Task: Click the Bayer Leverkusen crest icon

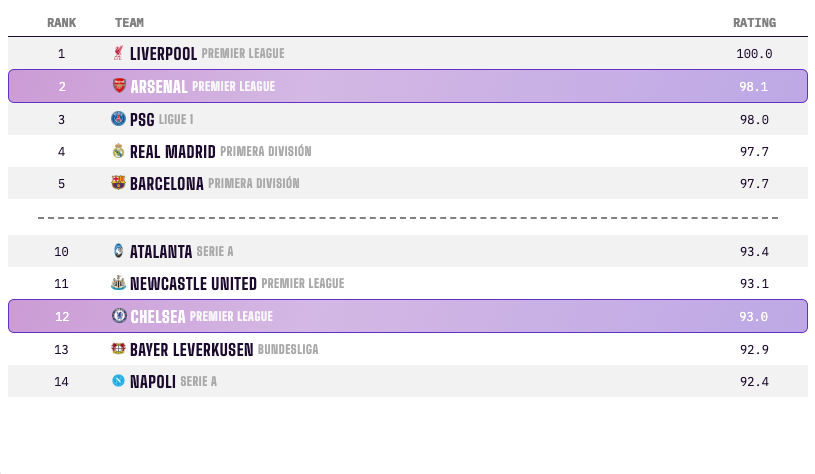Action: point(119,349)
